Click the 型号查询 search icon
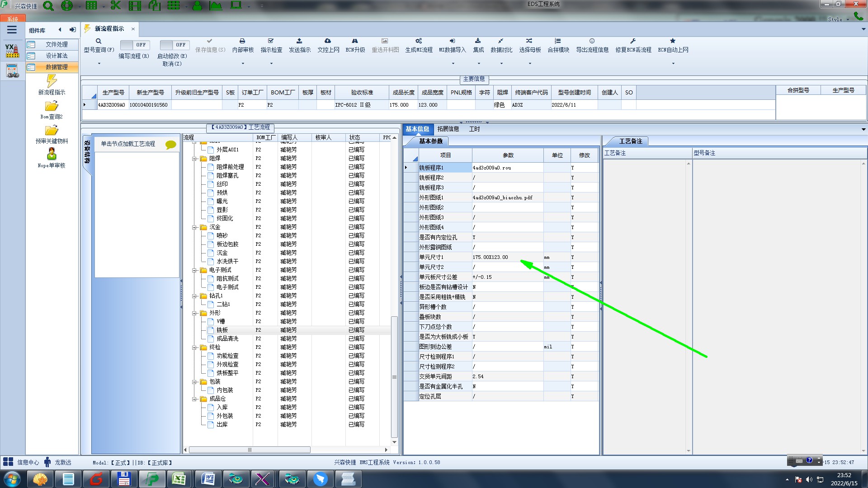Screen dimensions: 868x488 tap(99, 41)
